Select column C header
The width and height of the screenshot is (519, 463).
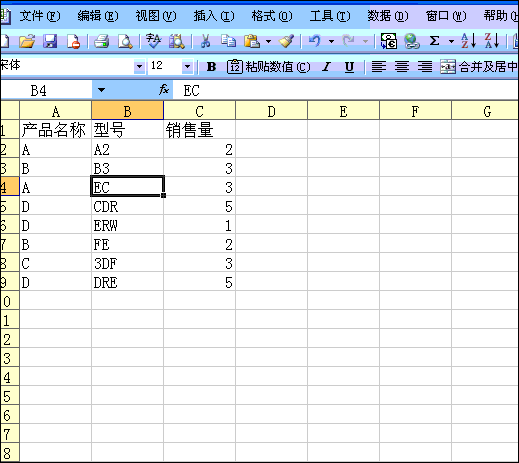point(199,111)
